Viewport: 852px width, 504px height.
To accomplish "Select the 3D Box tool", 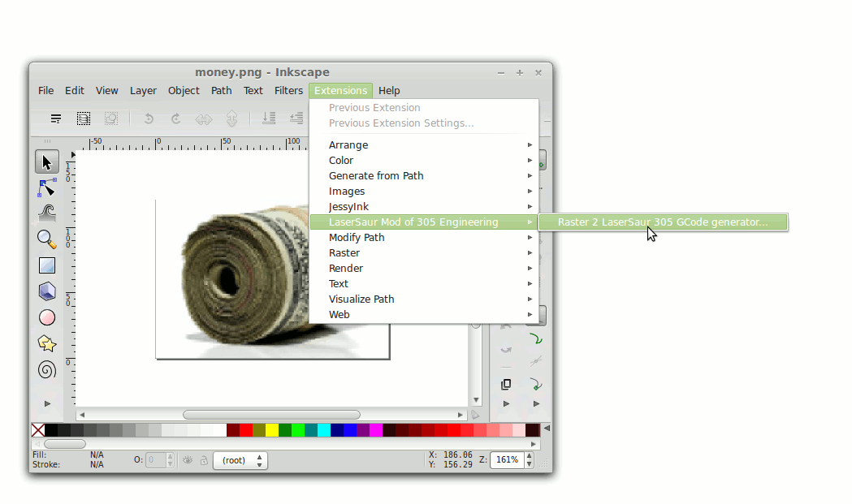I will coord(47,291).
